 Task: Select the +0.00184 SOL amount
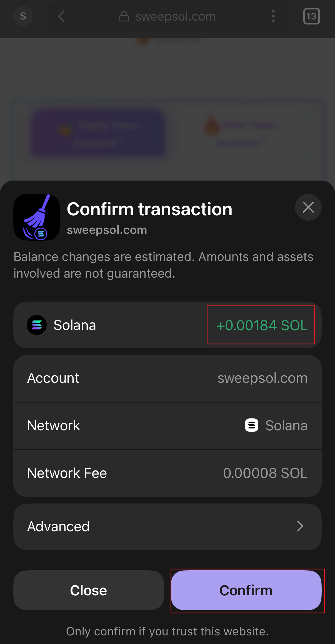(262, 325)
